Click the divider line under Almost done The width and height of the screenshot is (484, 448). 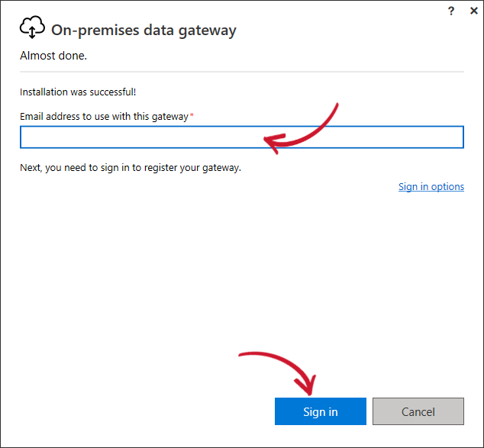(241, 72)
